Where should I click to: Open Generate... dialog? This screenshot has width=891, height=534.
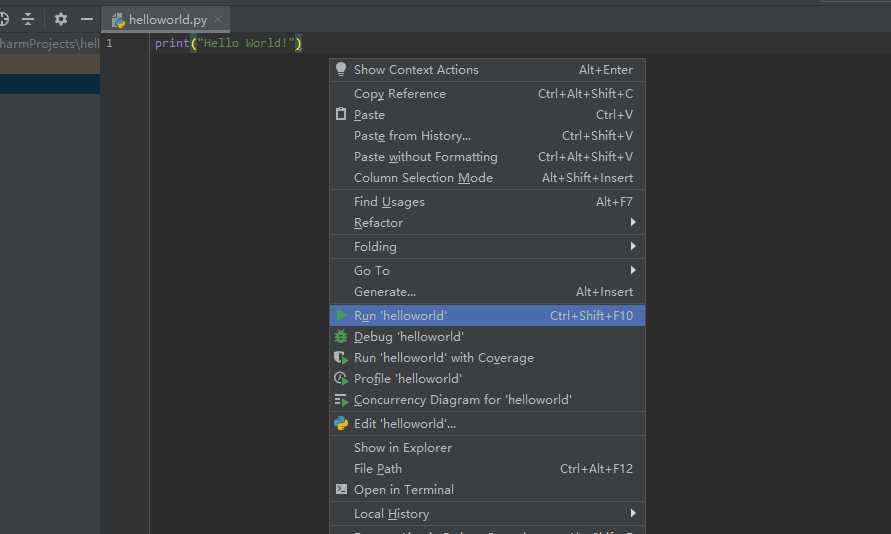pyautogui.click(x=488, y=291)
